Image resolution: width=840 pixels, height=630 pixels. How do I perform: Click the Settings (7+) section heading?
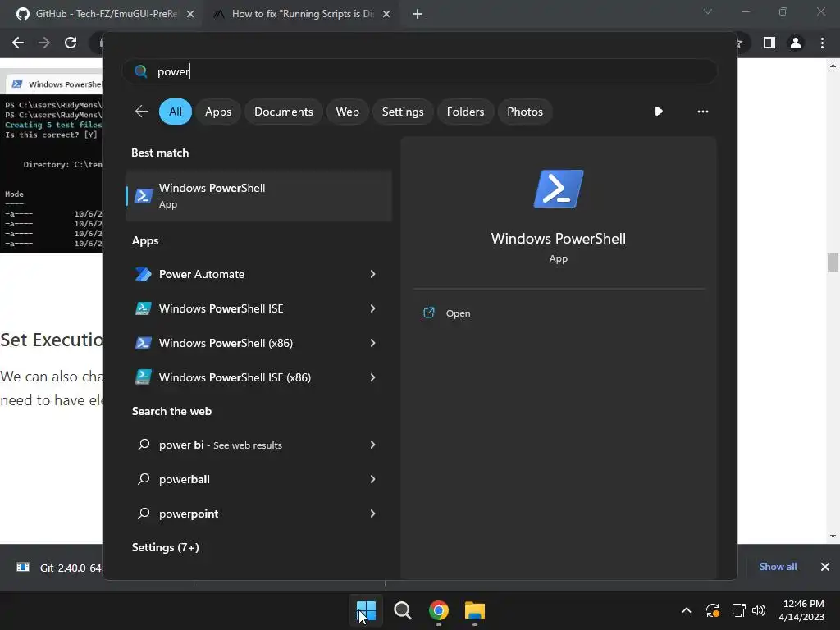coord(166,547)
